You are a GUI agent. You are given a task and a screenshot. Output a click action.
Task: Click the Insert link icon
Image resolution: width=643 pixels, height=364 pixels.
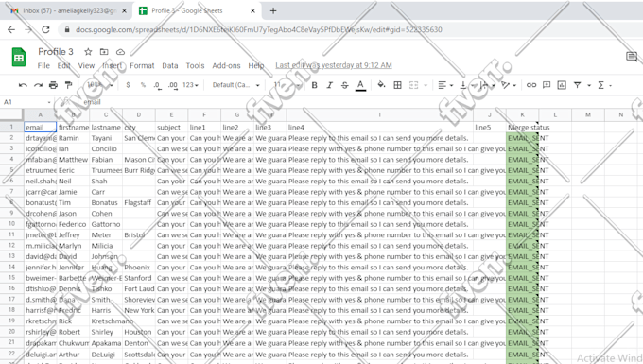tap(531, 85)
